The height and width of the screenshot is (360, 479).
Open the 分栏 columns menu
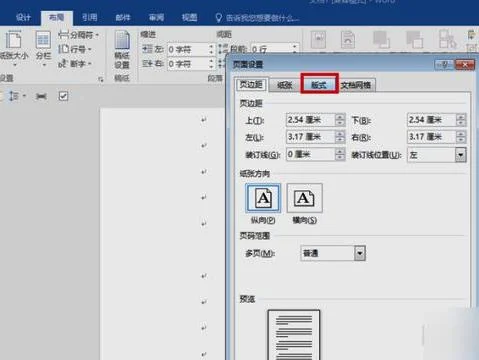coord(43,47)
